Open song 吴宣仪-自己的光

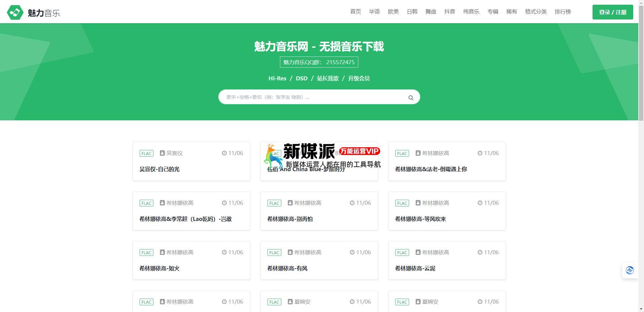click(x=159, y=169)
